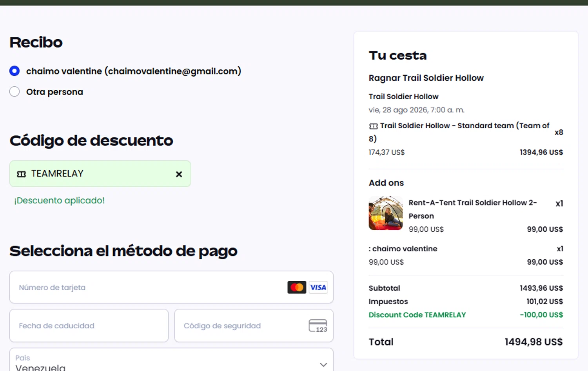
Task: Focus the Código de seguridad field
Action: pyautogui.click(x=254, y=326)
